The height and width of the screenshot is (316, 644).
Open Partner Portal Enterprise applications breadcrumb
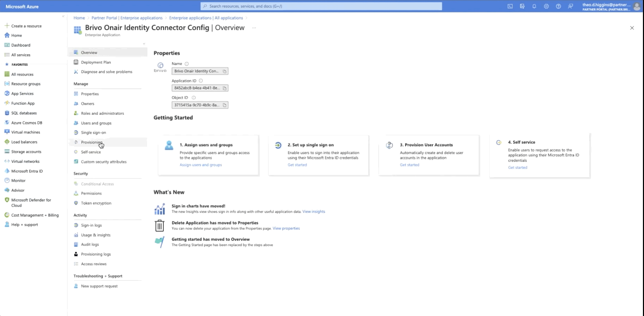(127, 18)
